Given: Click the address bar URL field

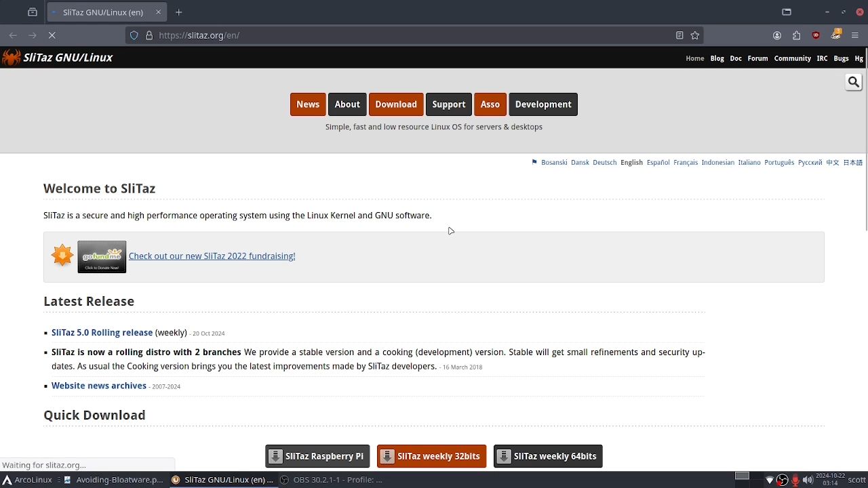Looking at the screenshot, I should point(407,35).
